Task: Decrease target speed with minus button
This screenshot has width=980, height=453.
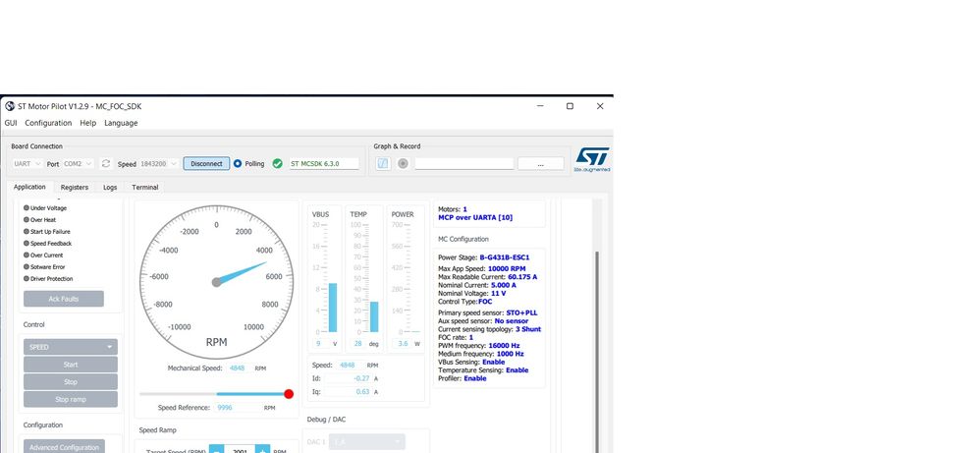Action: (216, 450)
